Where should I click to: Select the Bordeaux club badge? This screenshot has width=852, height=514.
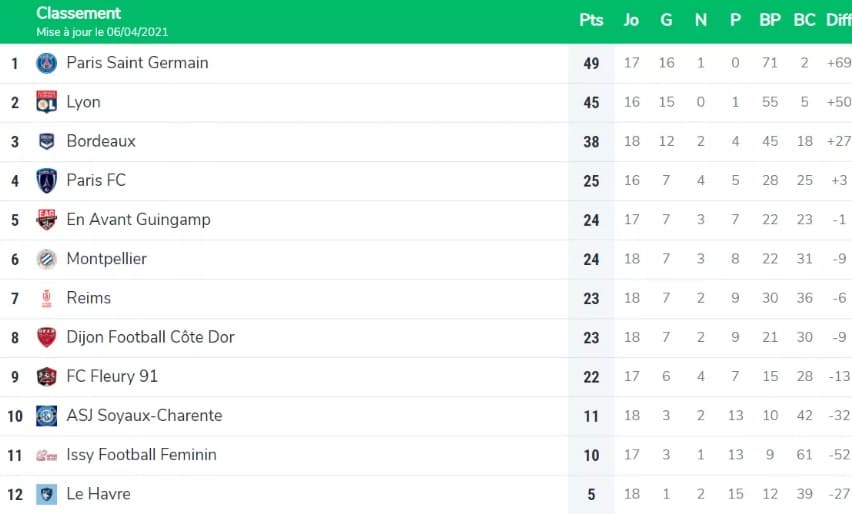(47, 141)
